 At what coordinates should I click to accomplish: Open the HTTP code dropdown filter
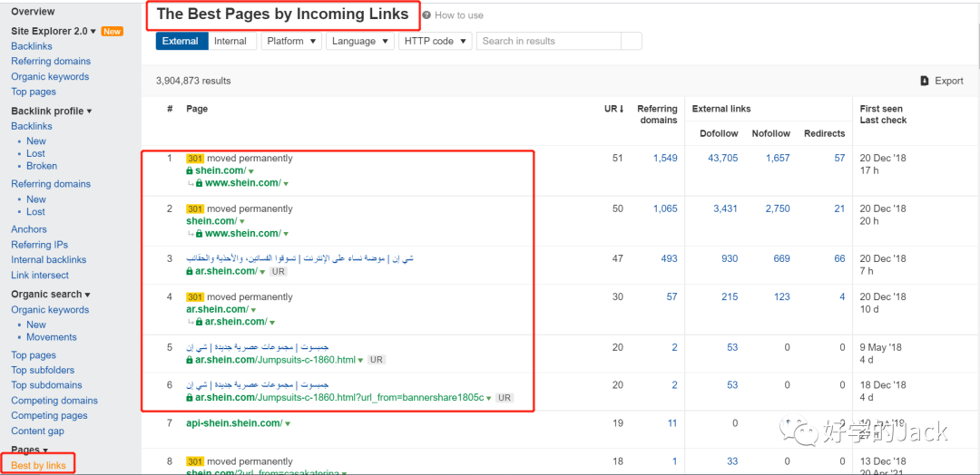(x=436, y=41)
